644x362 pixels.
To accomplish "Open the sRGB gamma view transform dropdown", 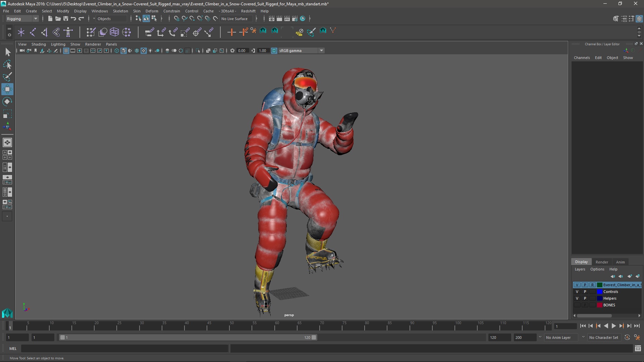I will (301, 51).
